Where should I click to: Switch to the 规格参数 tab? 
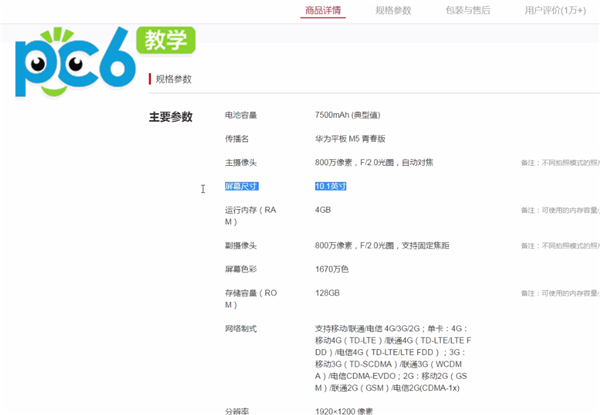coord(393,10)
